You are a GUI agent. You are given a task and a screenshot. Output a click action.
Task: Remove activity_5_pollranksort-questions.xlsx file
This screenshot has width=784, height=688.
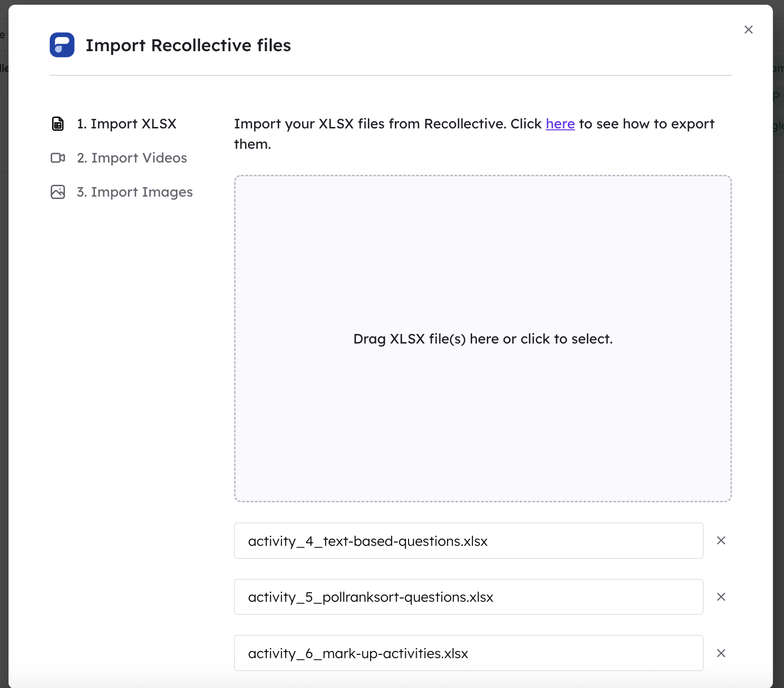(x=721, y=597)
